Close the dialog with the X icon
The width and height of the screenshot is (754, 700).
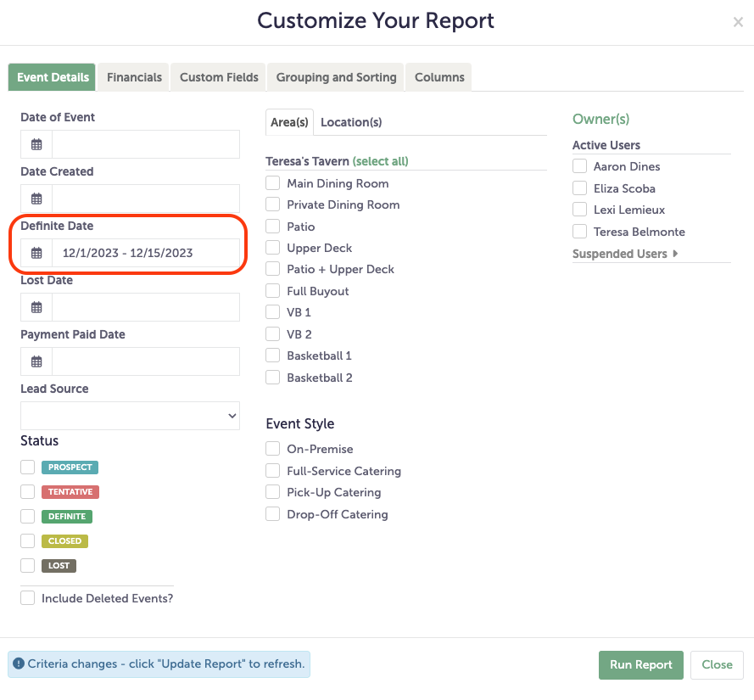point(738,23)
